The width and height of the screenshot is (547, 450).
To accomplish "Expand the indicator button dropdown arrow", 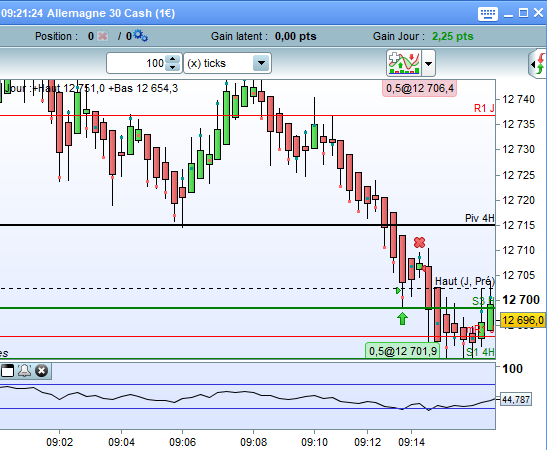I will (x=429, y=63).
